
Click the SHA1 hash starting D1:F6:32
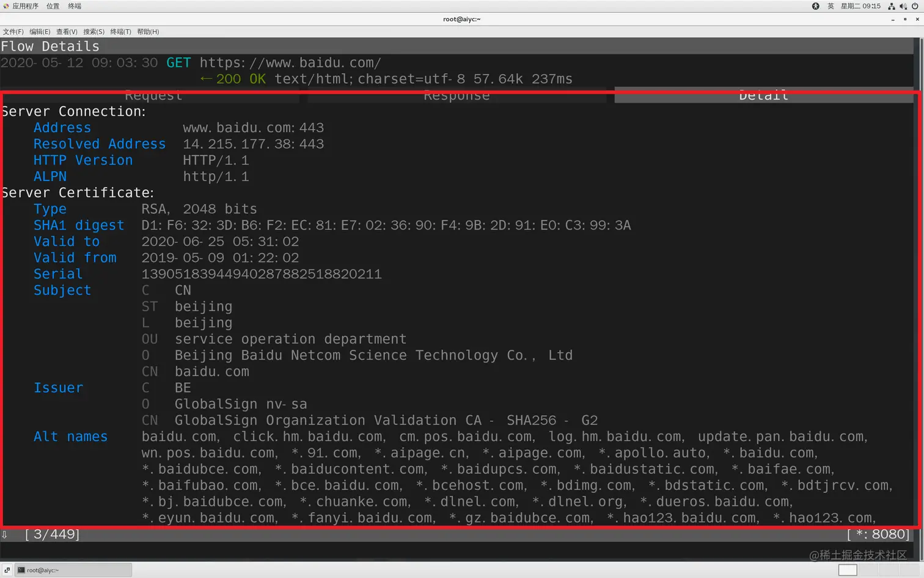coord(386,225)
